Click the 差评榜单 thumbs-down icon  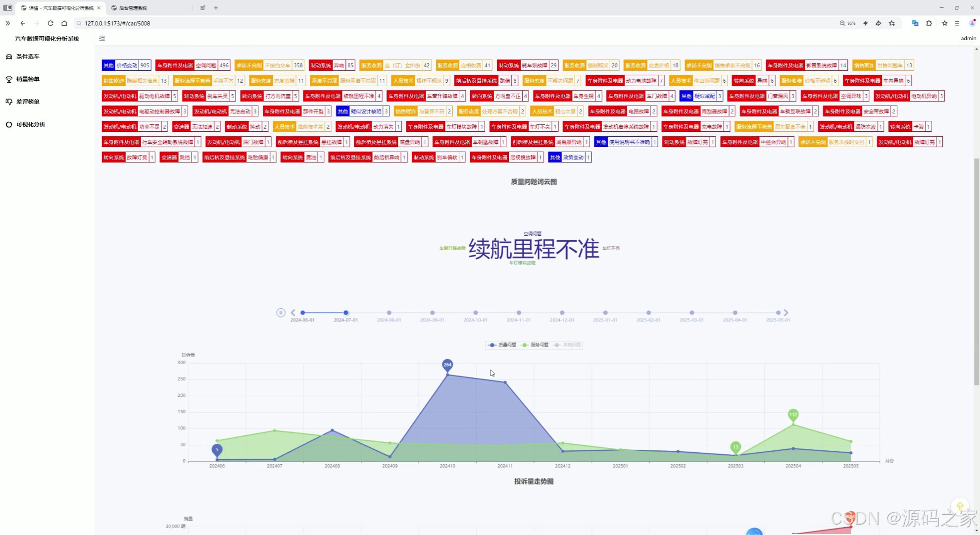point(9,102)
